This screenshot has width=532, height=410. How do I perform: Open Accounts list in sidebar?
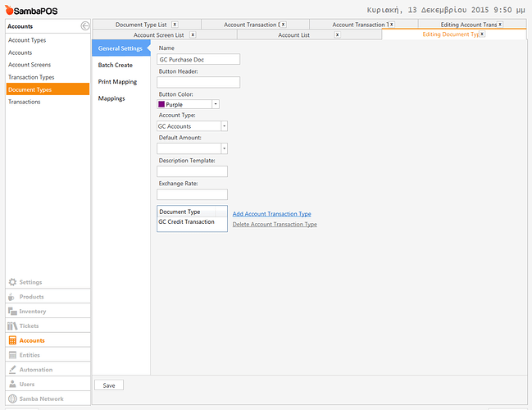[20, 52]
